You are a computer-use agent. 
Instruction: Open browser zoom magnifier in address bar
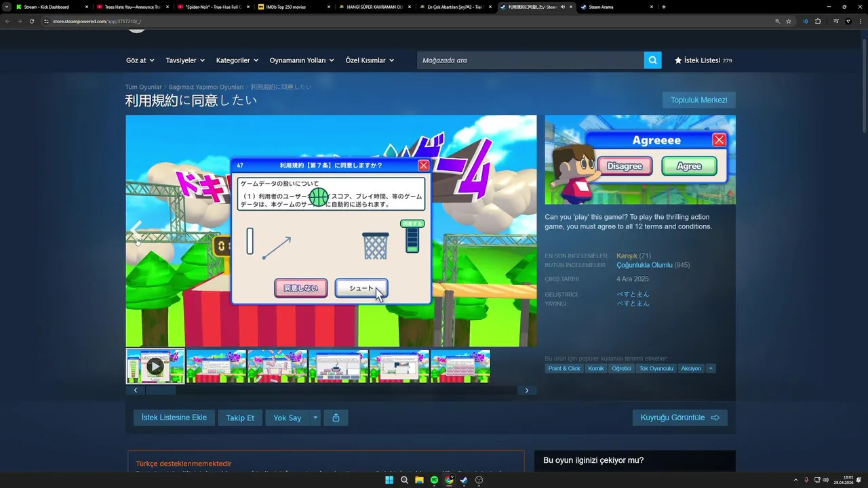(x=777, y=21)
